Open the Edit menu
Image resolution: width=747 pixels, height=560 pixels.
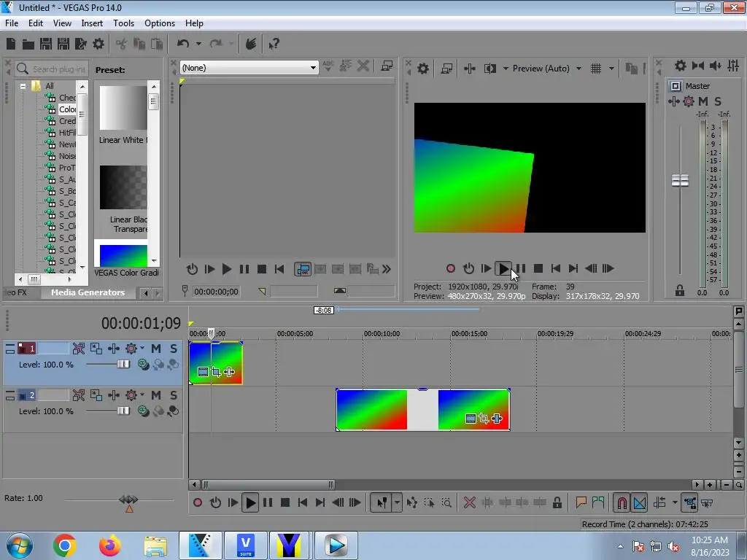[x=36, y=23]
